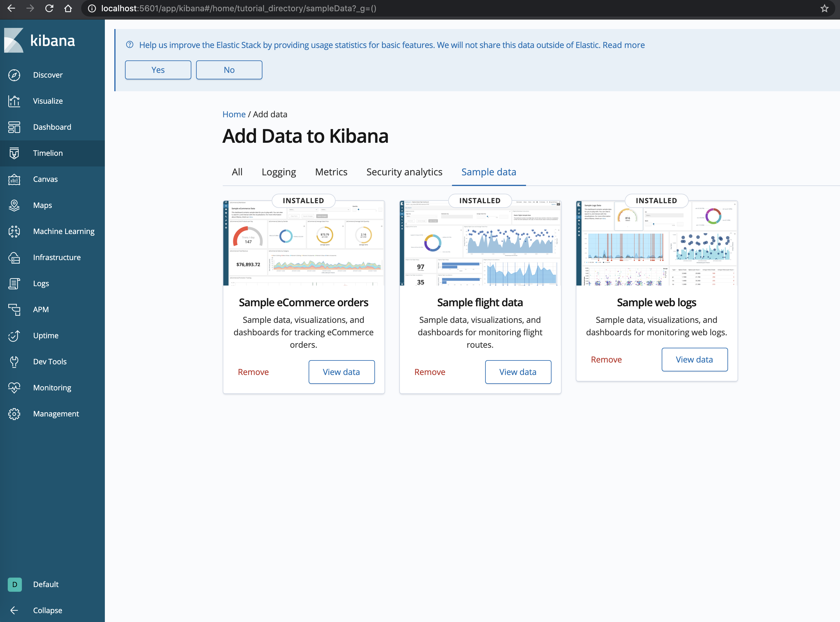Open Discover via compass icon
The width and height of the screenshot is (840, 622).
[14, 75]
